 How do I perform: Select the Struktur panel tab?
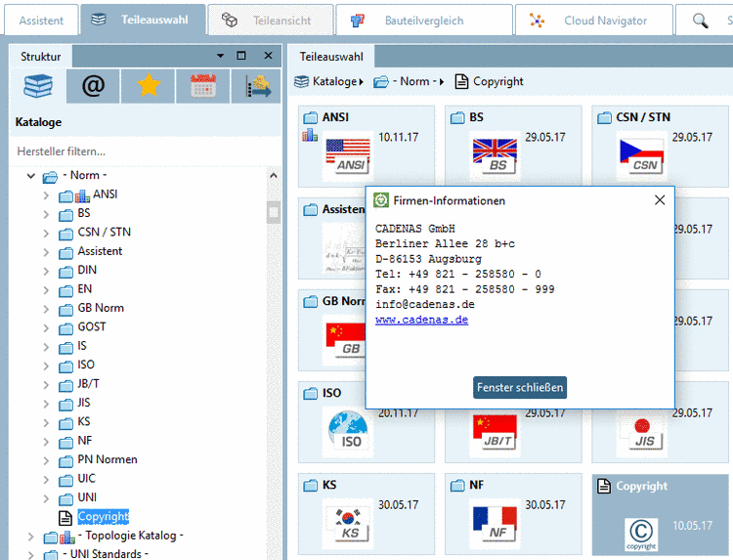[41, 57]
